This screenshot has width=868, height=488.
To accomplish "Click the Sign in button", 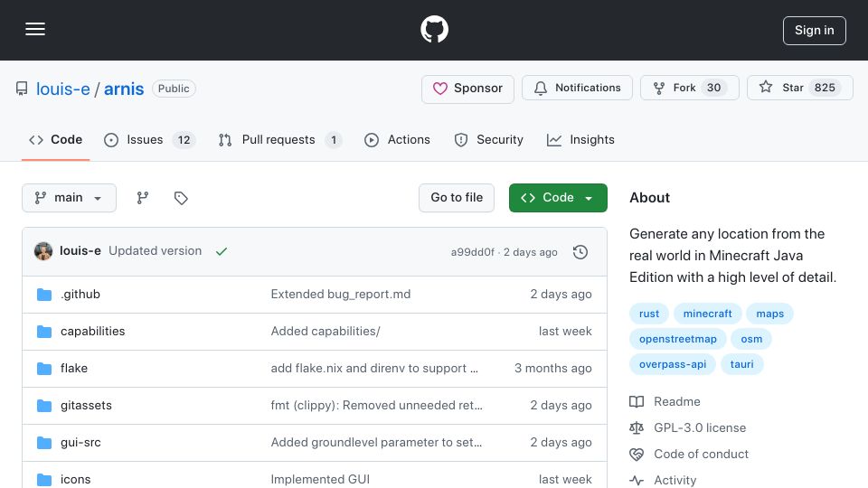I will 815,31.
